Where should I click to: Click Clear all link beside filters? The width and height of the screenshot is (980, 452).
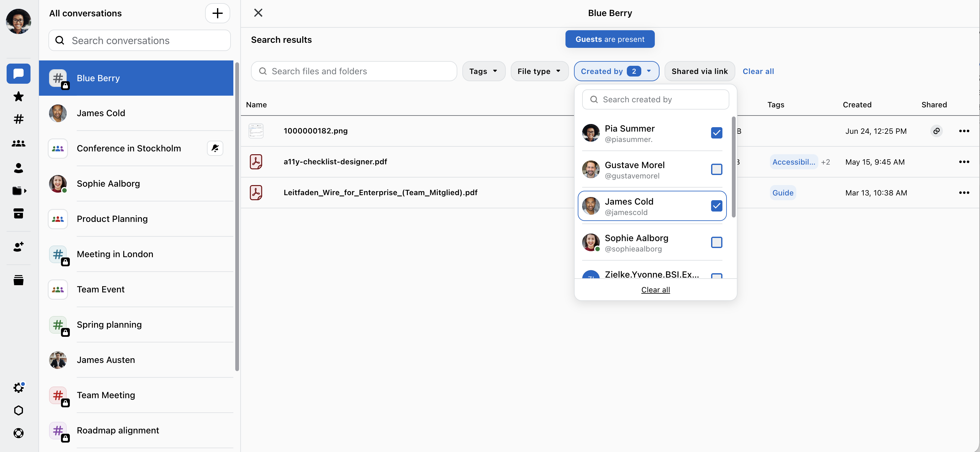coord(758,71)
